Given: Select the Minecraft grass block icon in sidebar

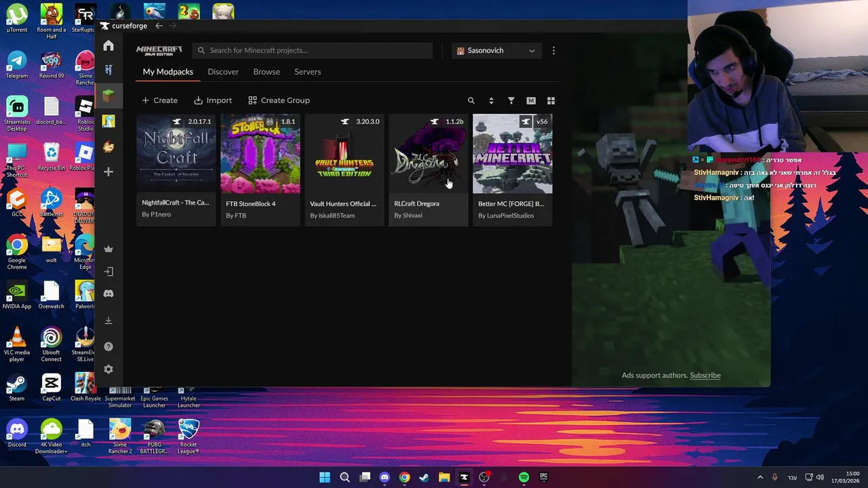Looking at the screenshot, I should pyautogui.click(x=108, y=96).
